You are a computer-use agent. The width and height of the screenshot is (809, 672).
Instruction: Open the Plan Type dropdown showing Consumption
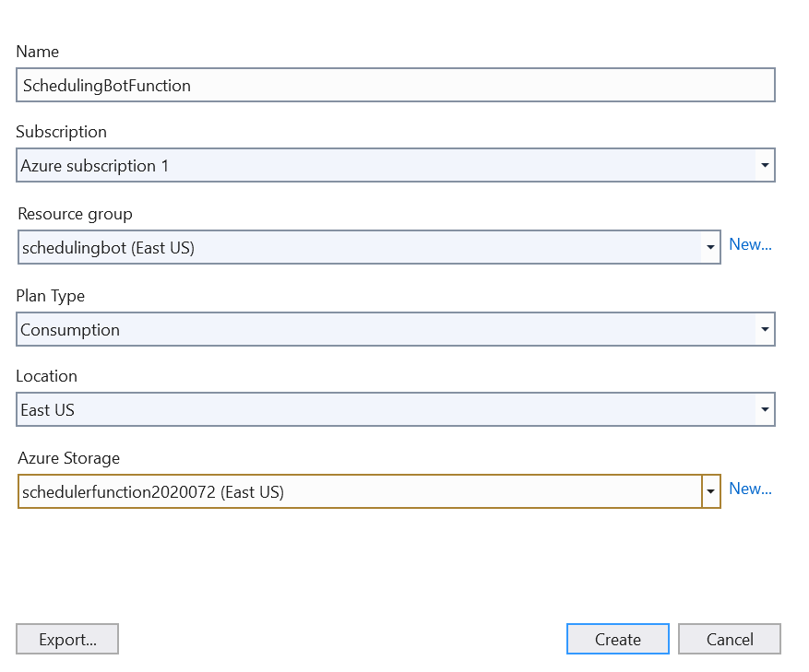pos(395,330)
